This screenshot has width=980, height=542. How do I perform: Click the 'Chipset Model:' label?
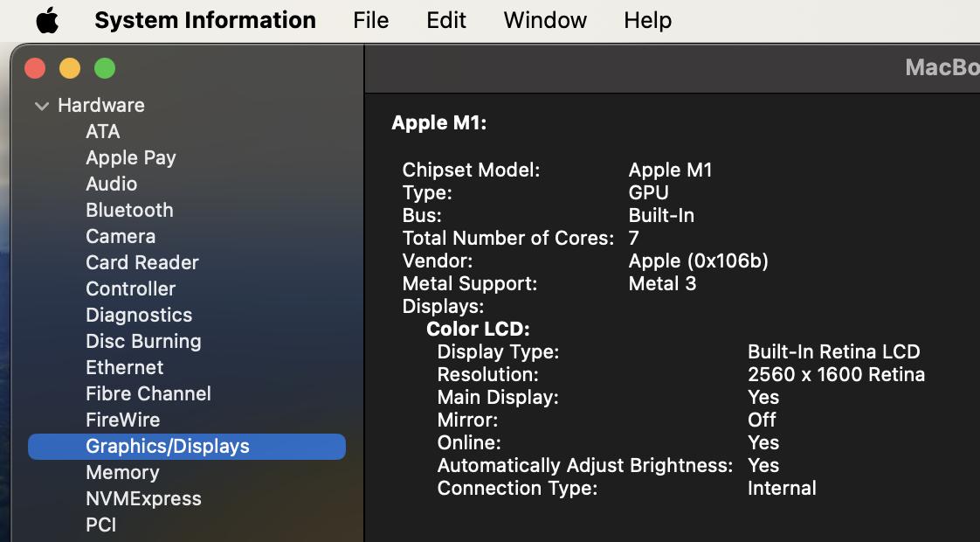pyautogui.click(x=472, y=170)
